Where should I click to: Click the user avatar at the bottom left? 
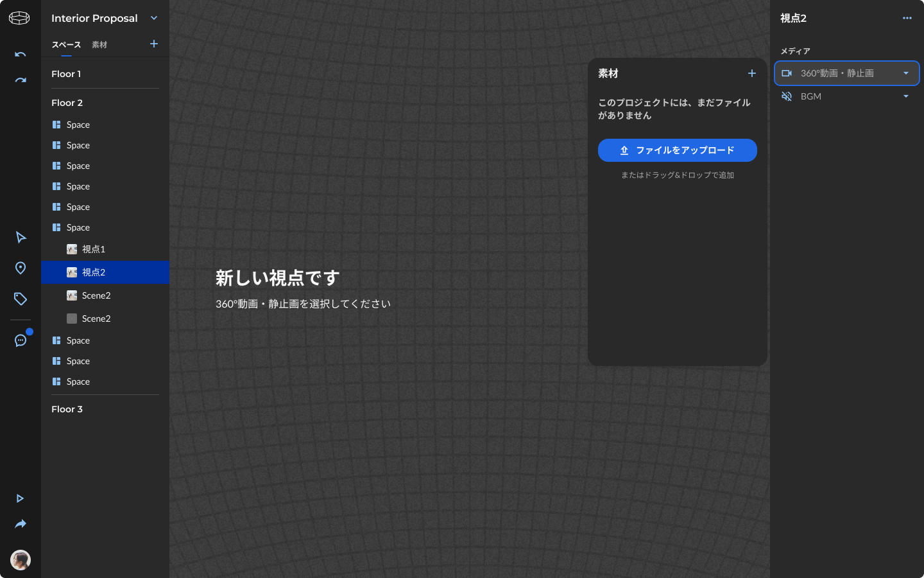(x=20, y=560)
